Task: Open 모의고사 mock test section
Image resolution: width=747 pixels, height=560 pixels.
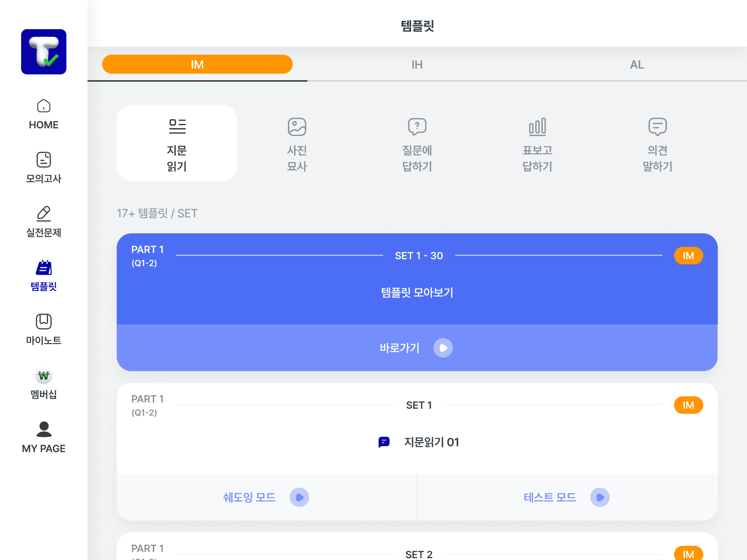Action: click(44, 168)
